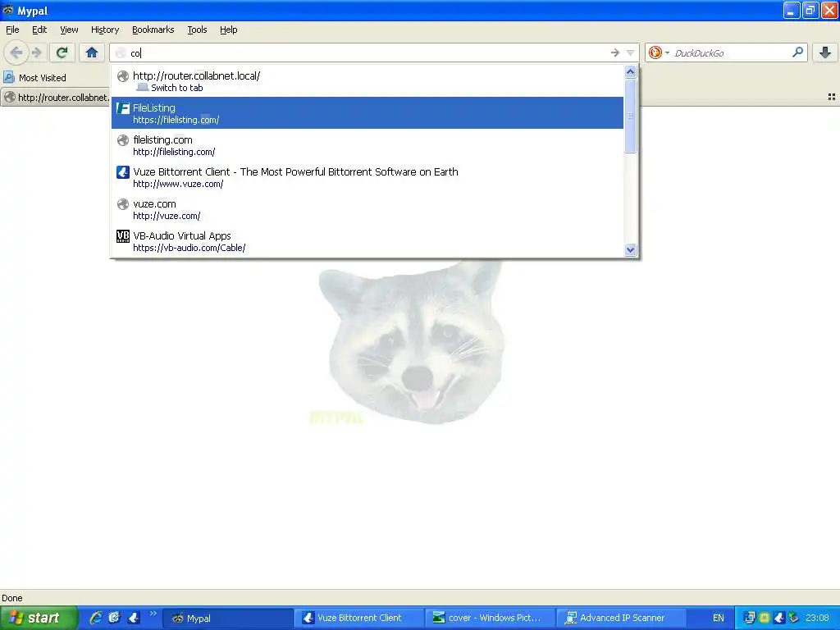
Task: Launch the second Quick Launch browser icon
Action: 114,618
